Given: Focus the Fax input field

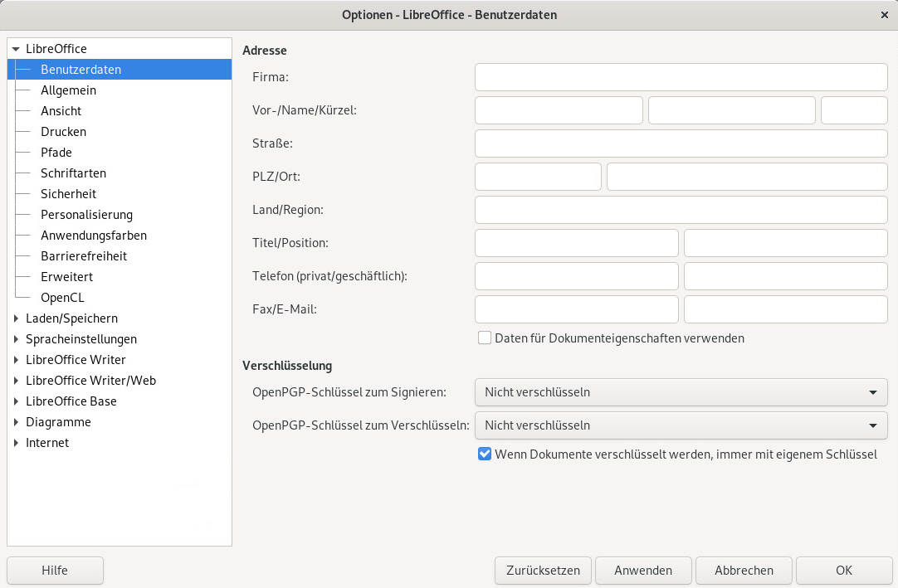Looking at the screenshot, I should point(577,309).
